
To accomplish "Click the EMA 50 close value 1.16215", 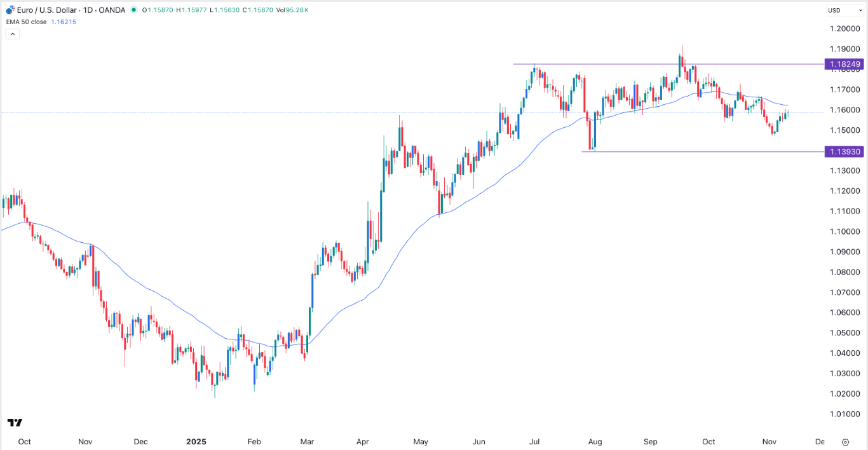I will pos(62,21).
